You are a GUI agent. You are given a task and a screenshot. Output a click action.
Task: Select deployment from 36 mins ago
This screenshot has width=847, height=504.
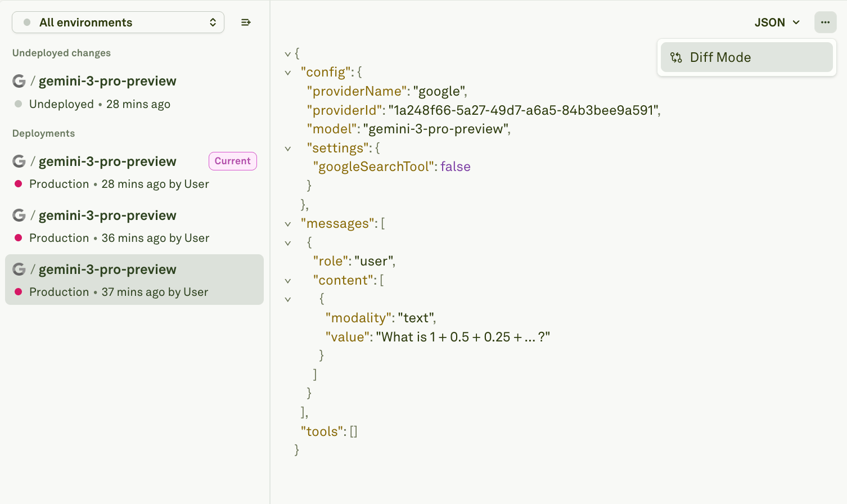pos(134,226)
